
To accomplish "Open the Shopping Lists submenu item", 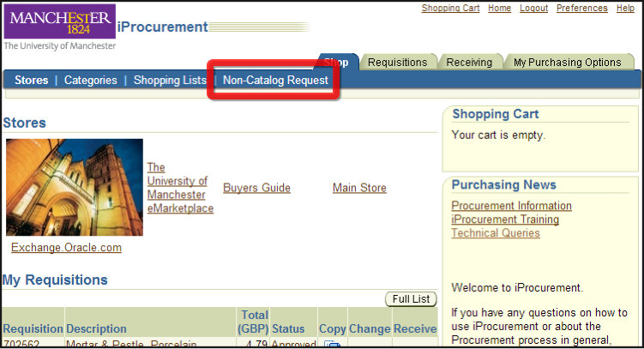I will coord(170,80).
